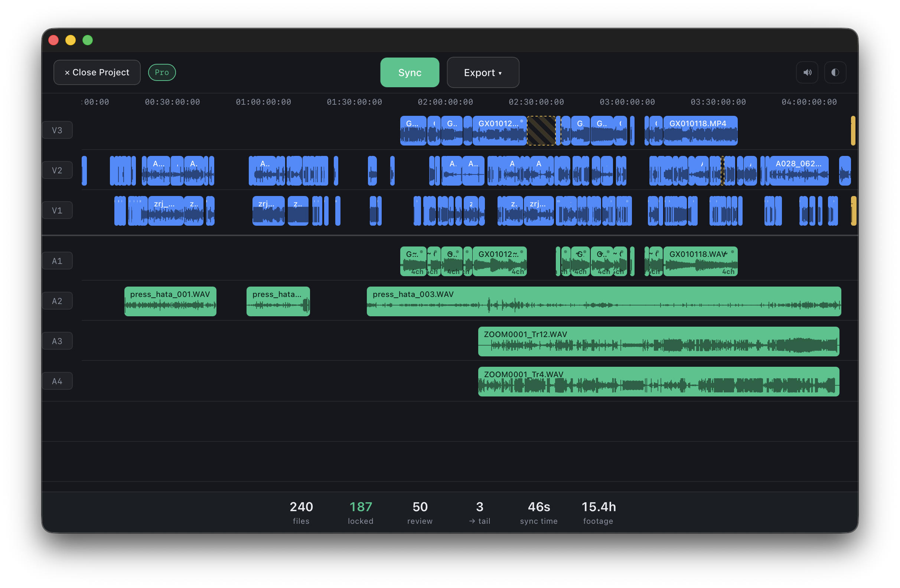Click the speaker audio icon
Image resolution: width=900 pixels, height=588 pixels.
[x=807, y=73]
